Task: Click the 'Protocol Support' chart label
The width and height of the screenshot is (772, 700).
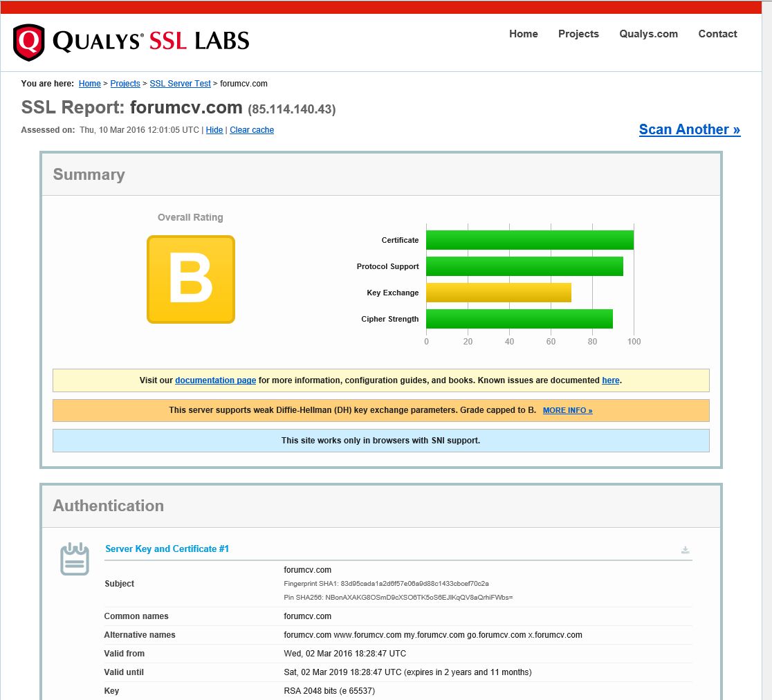Action: point(387,266)
